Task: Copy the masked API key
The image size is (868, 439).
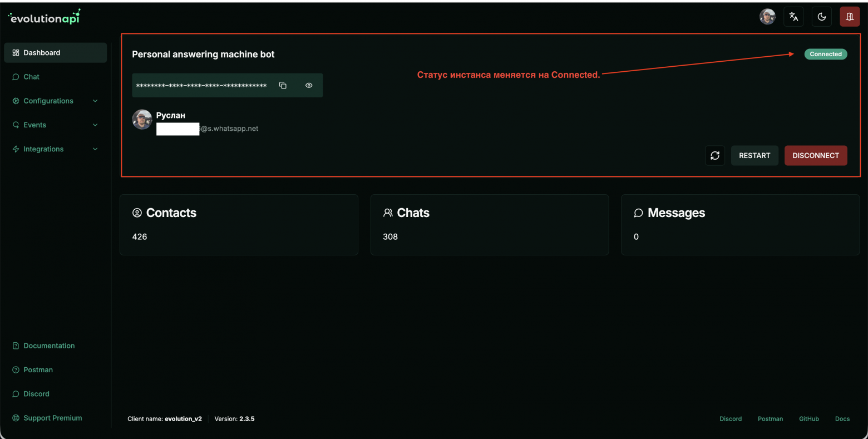Action: [x=283, y=85]
